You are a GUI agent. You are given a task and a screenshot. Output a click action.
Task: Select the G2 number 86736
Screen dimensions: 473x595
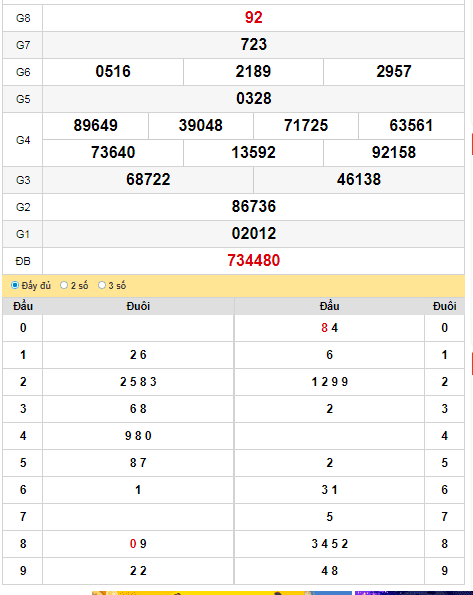pos(254,206)
